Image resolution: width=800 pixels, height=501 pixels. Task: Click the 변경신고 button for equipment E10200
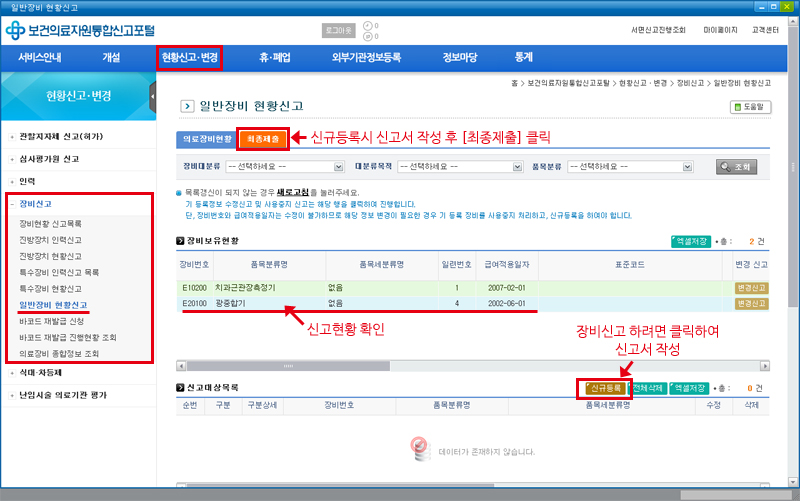[x=752, y=287]
